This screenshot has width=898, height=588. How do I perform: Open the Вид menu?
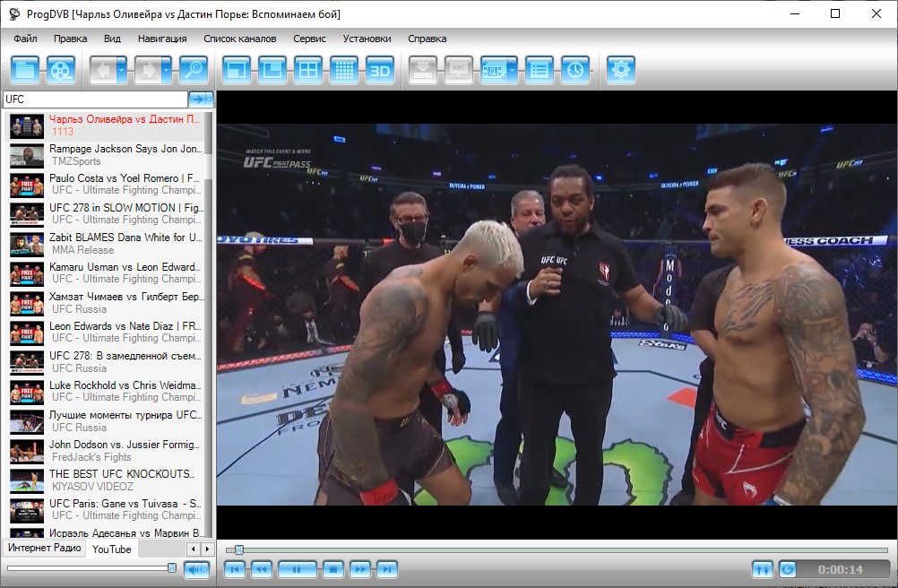tap(112, 39)
